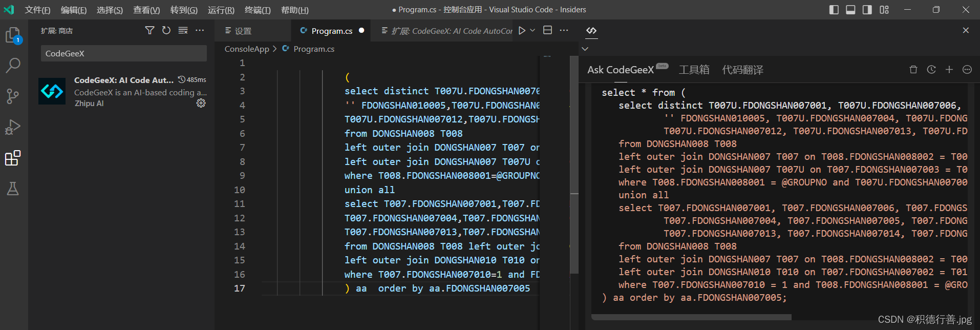The image size is (980, 330).
Task: Select CodeGeeX: AI Code extension entry
Action: click(x=122, y=91)
